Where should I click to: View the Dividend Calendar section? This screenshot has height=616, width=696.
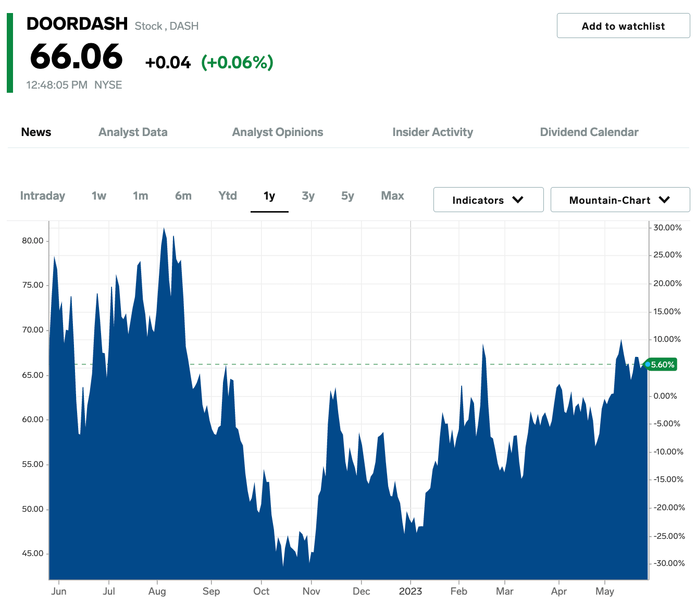point(589,132)
